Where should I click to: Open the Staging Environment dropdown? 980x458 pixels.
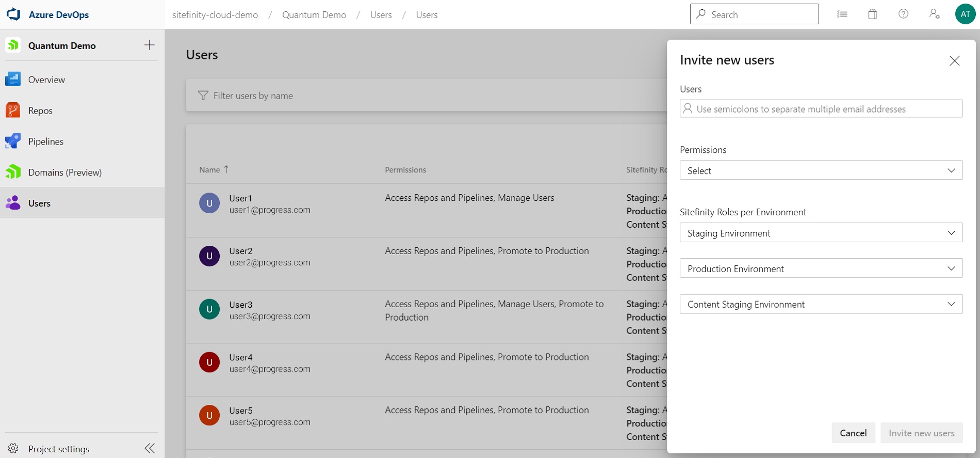pos(821,233)
